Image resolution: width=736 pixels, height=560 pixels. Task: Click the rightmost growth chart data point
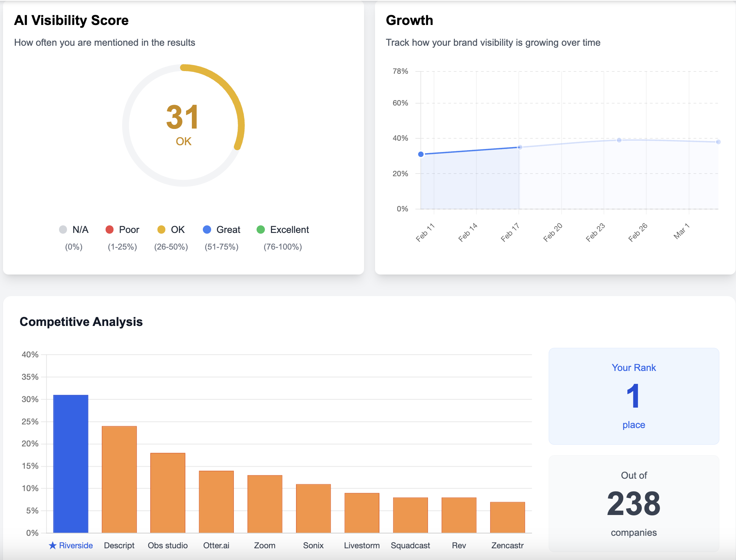pyautogui.click(x=718, y=142)
